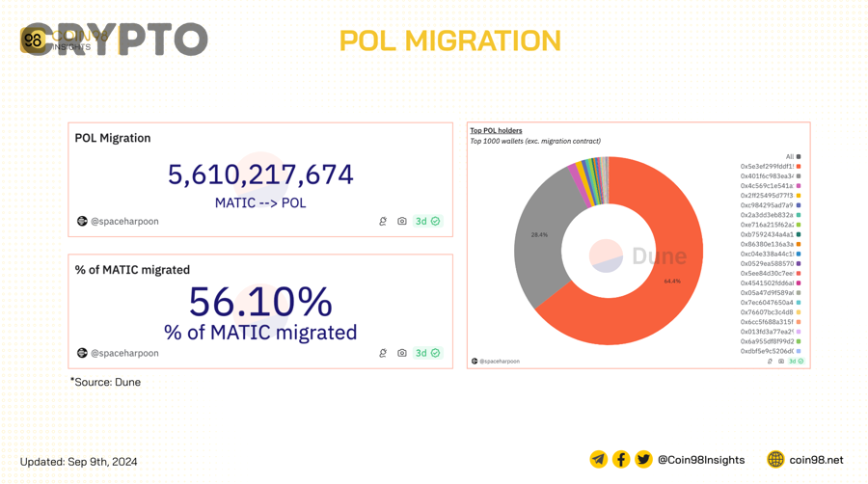Click the camera icon in POL Migration card
The height and width of the screenshot is (484, 868).
(x=402, y=221)
